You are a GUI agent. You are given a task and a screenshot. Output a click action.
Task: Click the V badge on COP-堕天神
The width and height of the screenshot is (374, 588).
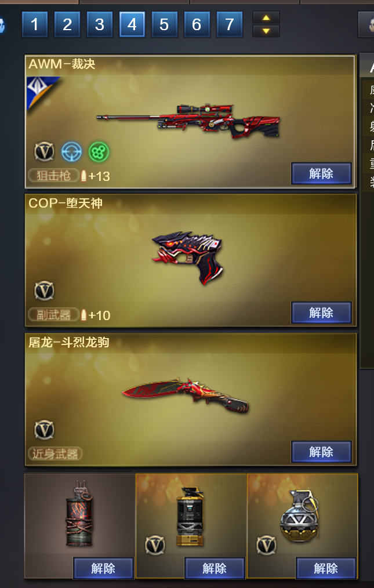click(x=44, y=291)
